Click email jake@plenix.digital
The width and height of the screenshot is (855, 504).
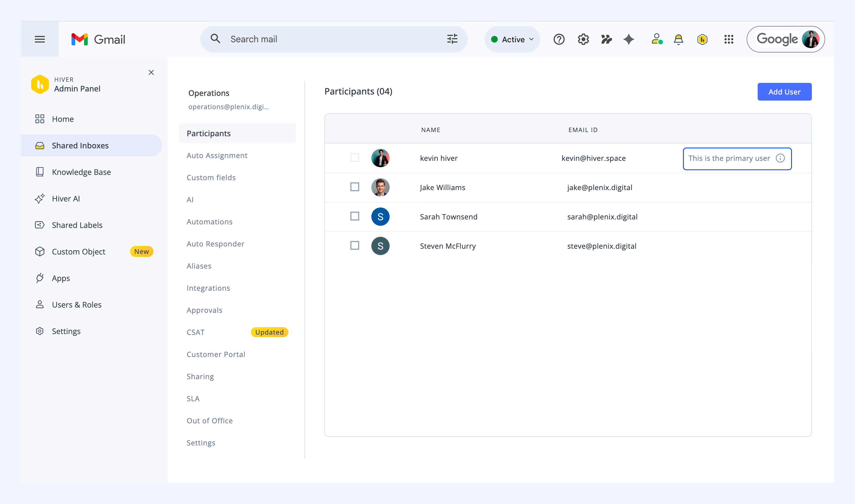coord(599,187)
